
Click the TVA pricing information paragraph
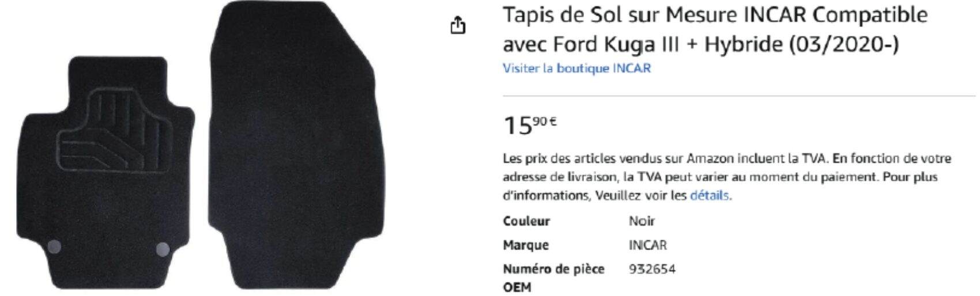tap(727, 177)
